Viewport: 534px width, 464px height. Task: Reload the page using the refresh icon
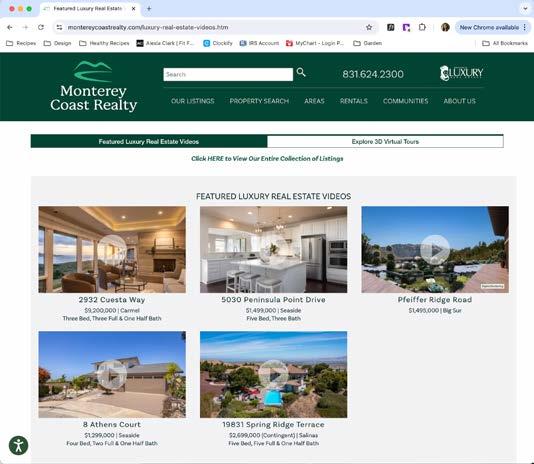point(41,27)
